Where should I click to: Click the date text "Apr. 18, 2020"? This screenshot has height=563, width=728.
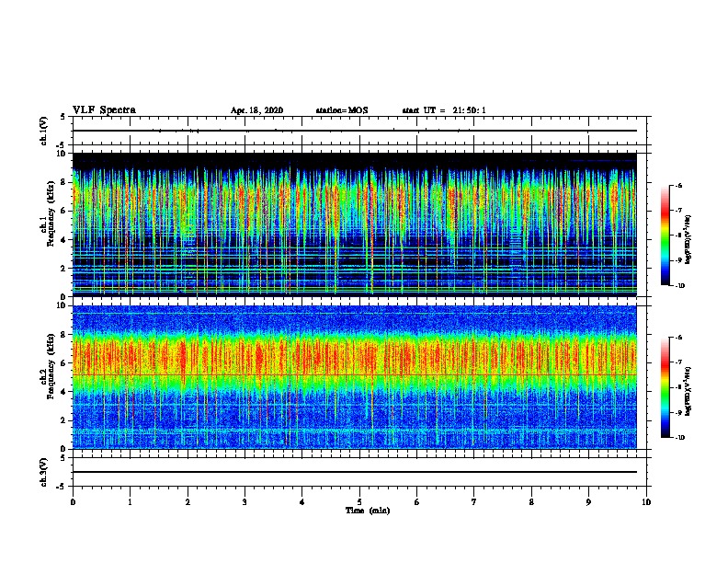click(256, 110)
